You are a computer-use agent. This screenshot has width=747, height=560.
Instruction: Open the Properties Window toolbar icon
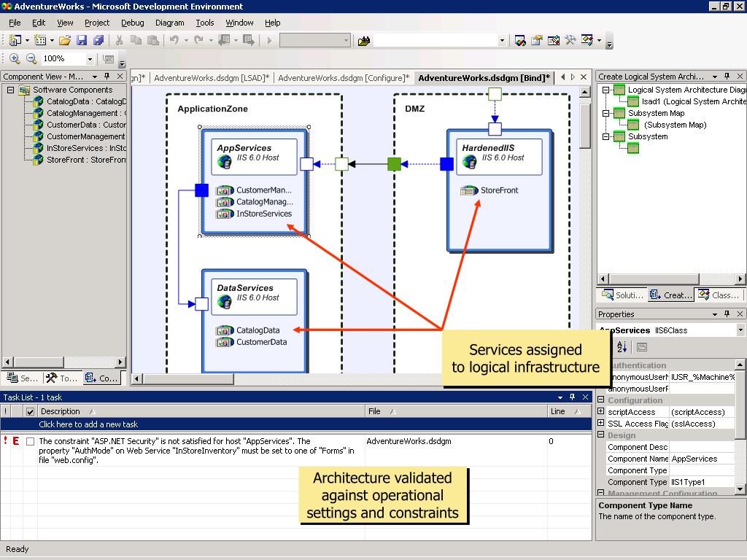pyautogui.click(x=537, y=41)
